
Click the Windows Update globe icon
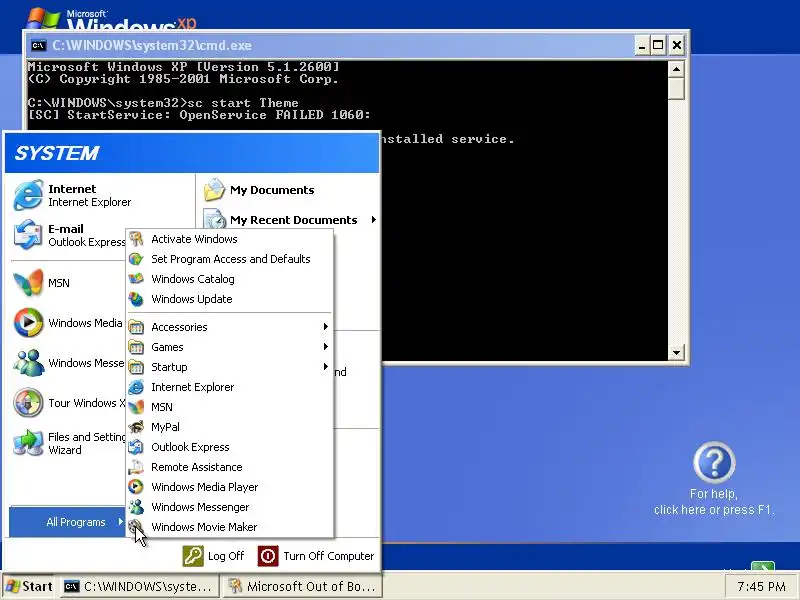pyautogui.click(x=136, y=299)
